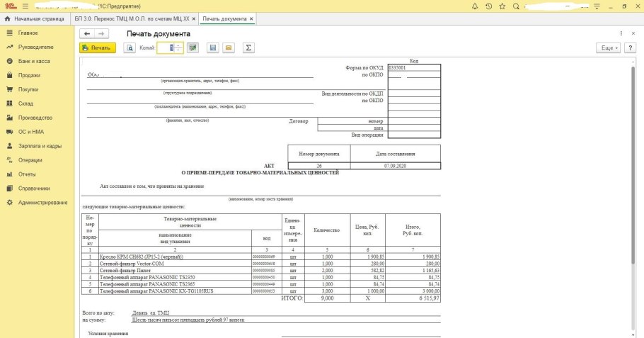Click the yellow Печать button
Image resolution: width=644 pixels, height=338 pixels.
pyautogui.click(x=97, y=47)
